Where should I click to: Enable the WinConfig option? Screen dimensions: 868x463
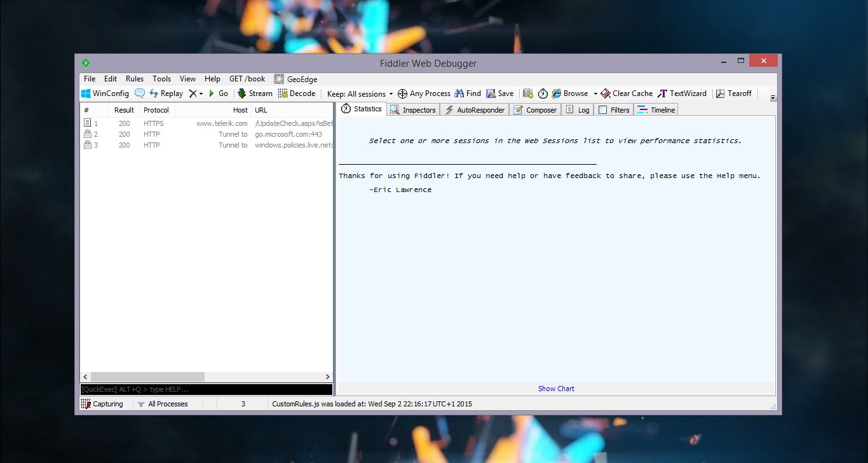pos(105,93)
